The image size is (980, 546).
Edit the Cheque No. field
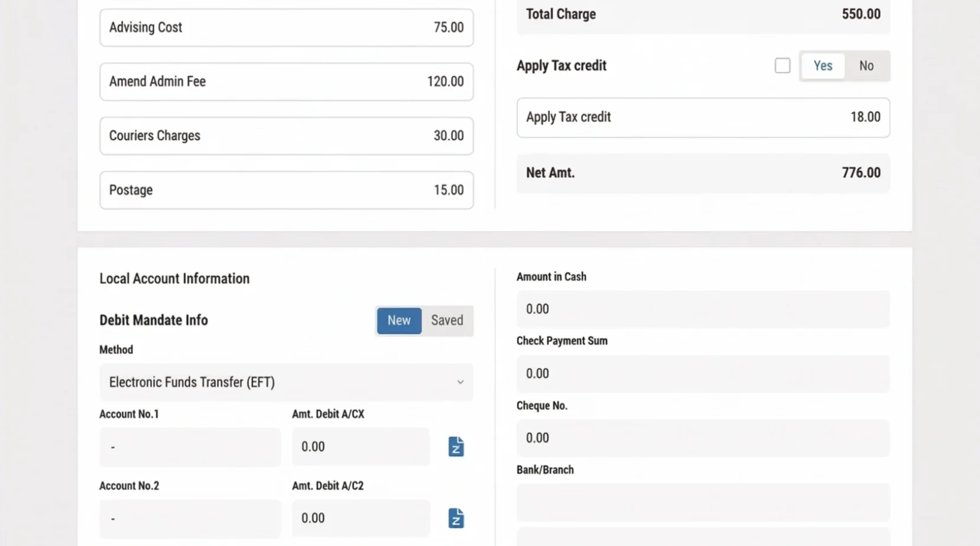click(x=703, y=438)
